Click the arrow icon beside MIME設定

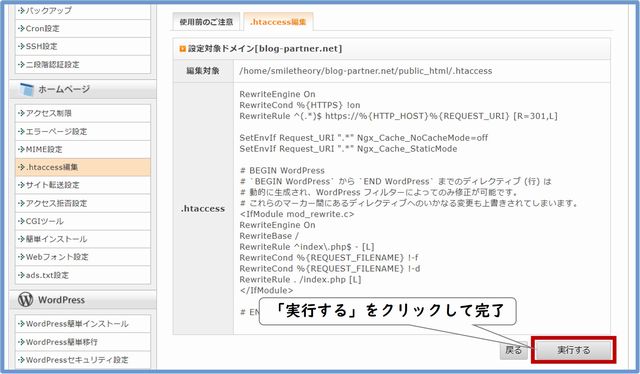click(21, 149)
